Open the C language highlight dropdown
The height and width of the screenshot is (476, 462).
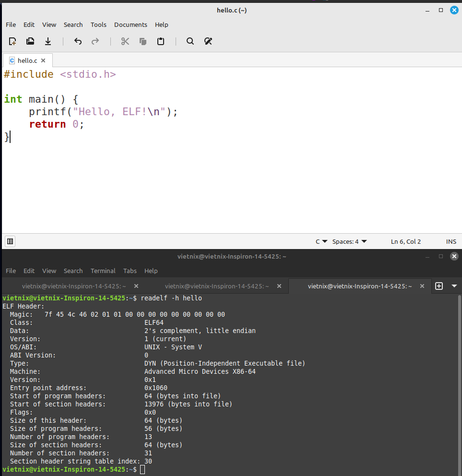point(321,242)
